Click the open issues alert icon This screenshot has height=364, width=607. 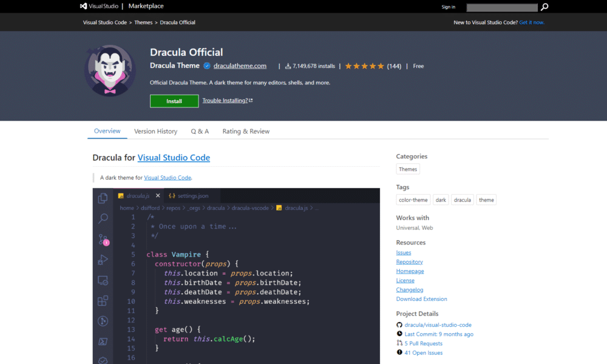[399, 352]
